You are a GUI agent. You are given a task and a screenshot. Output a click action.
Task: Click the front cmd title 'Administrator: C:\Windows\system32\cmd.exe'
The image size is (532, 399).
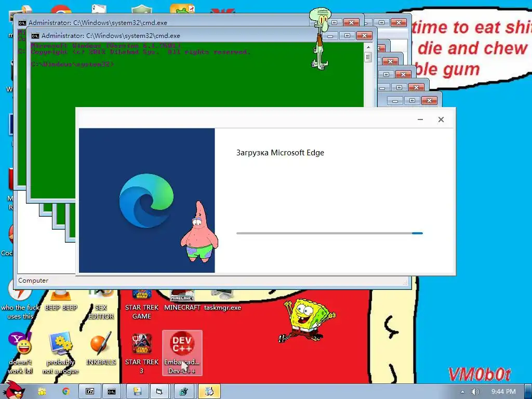[x=111, y=36]
